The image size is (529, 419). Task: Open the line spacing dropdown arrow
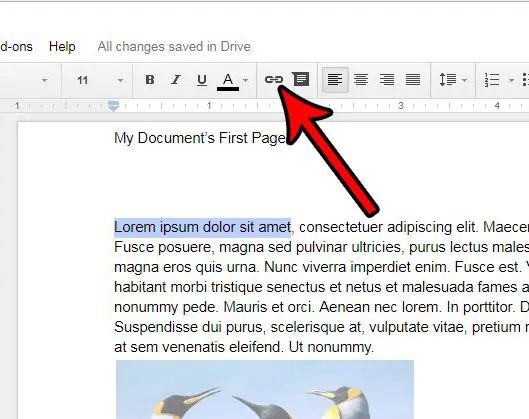pos(465,80)
